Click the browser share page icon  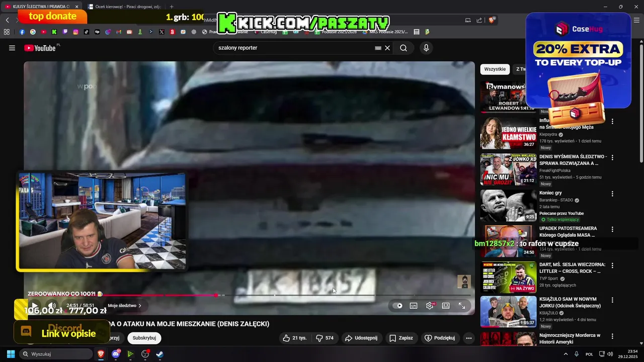click(479, 20)
